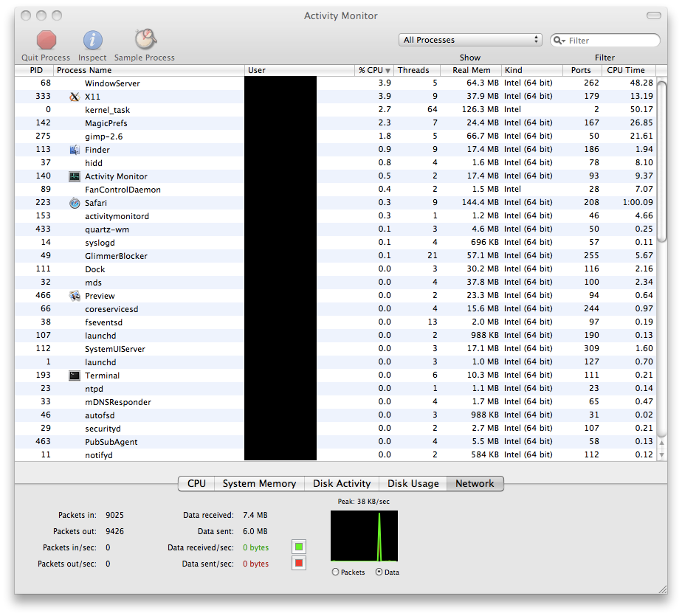Open the Disk Activity tab
The width and height of the screenshot is (682, 616).
pos(342,483)
